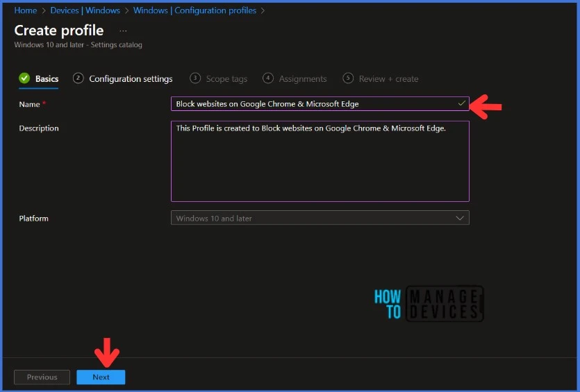Click the Name field label

29,104
